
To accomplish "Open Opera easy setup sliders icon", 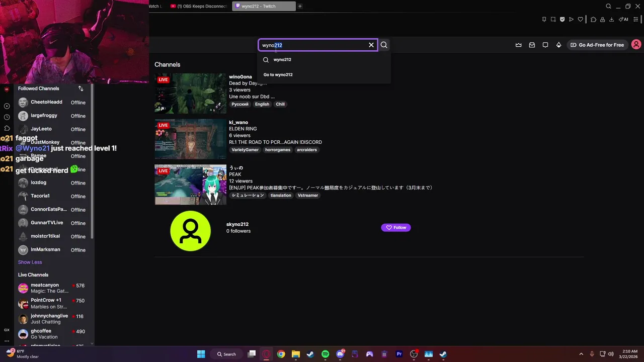I will [636, 20].
